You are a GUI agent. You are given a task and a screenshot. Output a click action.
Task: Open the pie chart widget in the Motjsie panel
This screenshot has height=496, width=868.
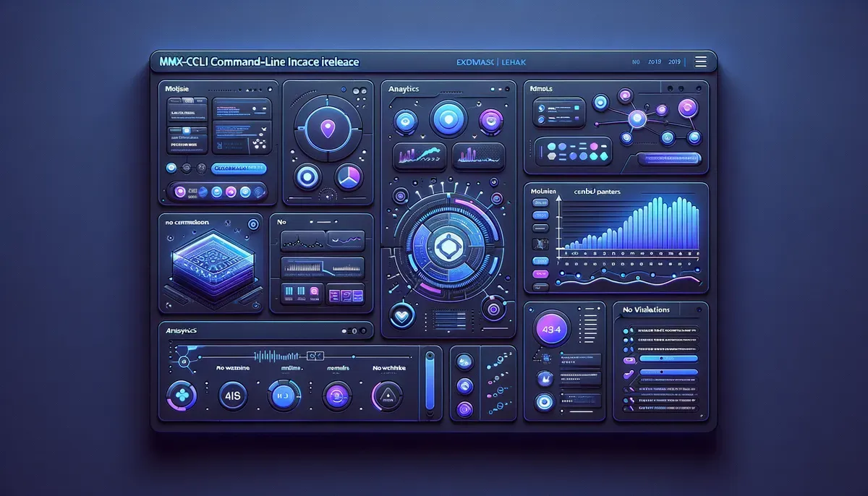[350, 176]
